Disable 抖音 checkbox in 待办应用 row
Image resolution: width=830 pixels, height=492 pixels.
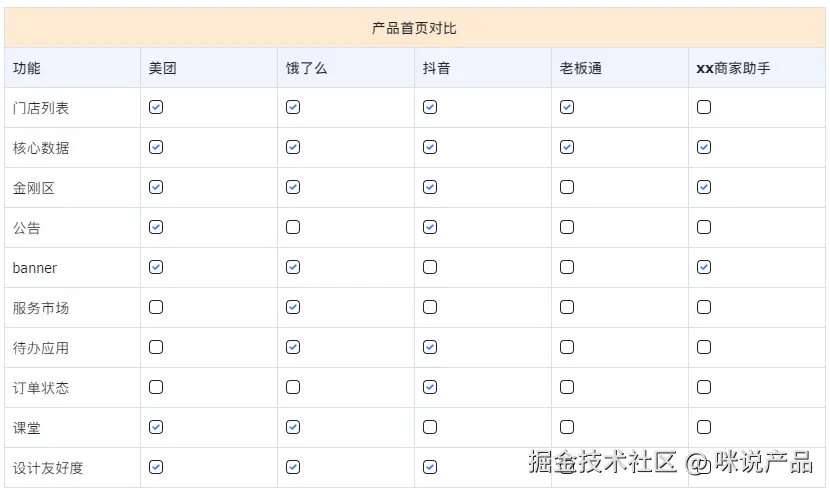click(x=430, y=347)
